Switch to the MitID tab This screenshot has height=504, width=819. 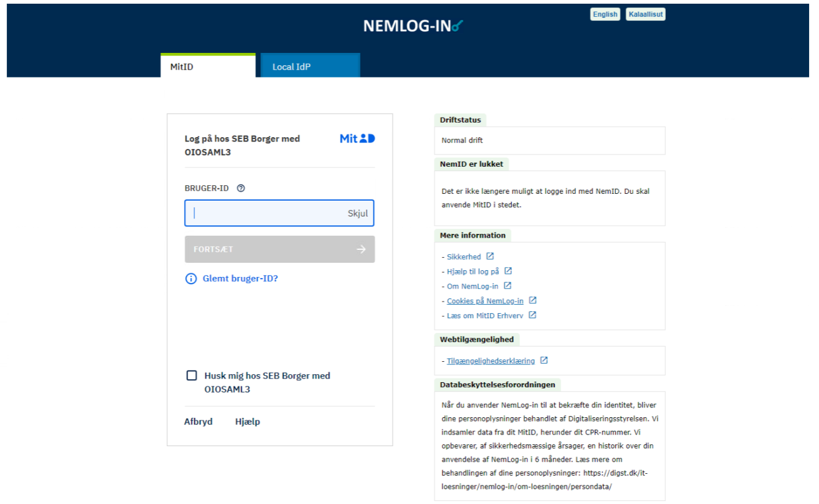tap(208, 66)
